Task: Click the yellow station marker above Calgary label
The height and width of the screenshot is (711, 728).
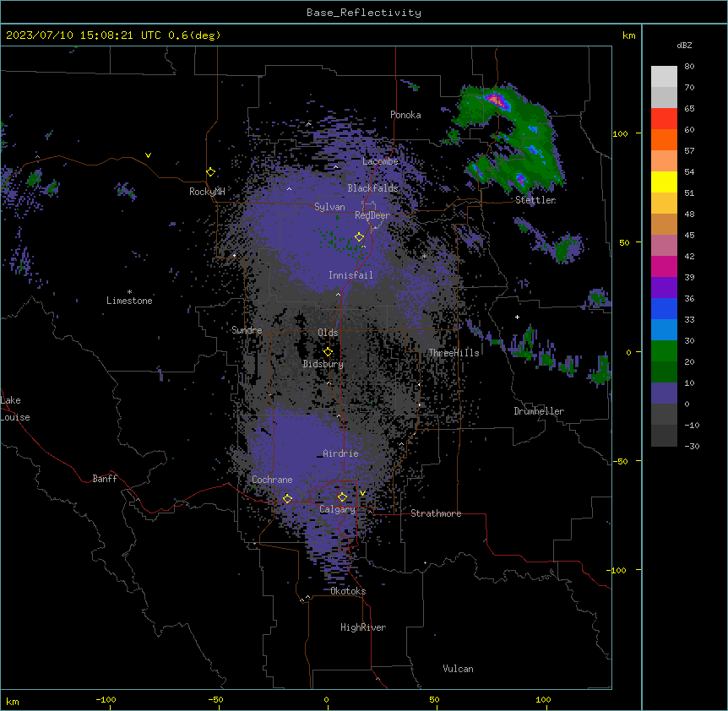Action: click(342, 497)
